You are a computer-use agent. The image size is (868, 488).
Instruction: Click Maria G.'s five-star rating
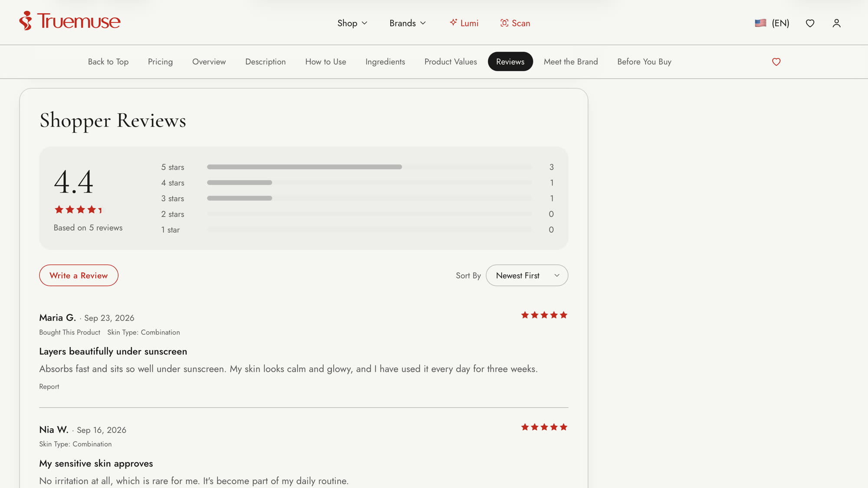(544, 315)
